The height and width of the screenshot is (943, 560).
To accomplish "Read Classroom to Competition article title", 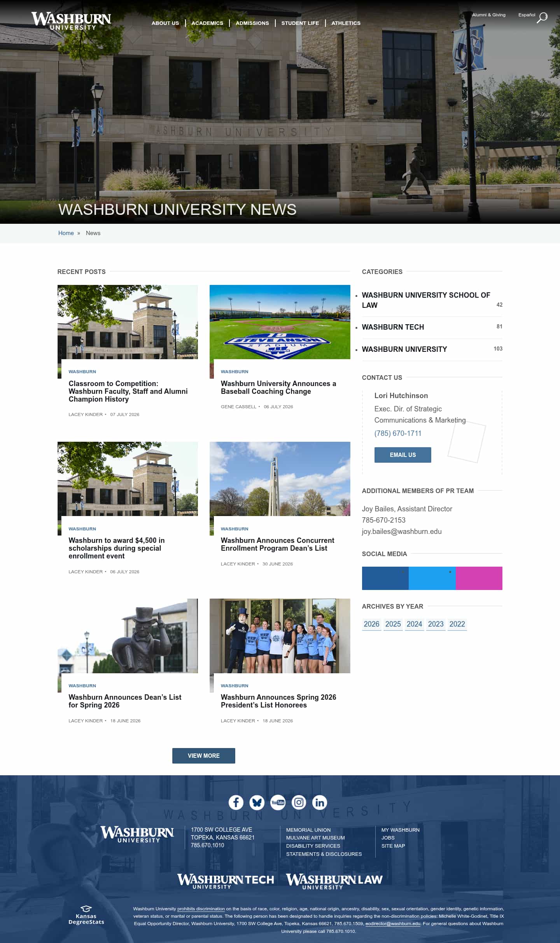I will [128, 391].
